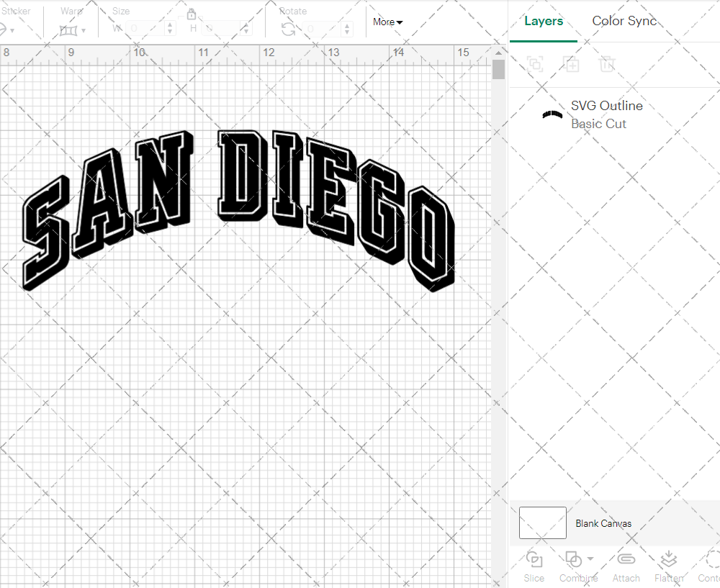Switch to the Color Sync tab
The image size is (720, 588).
point(624,21)
